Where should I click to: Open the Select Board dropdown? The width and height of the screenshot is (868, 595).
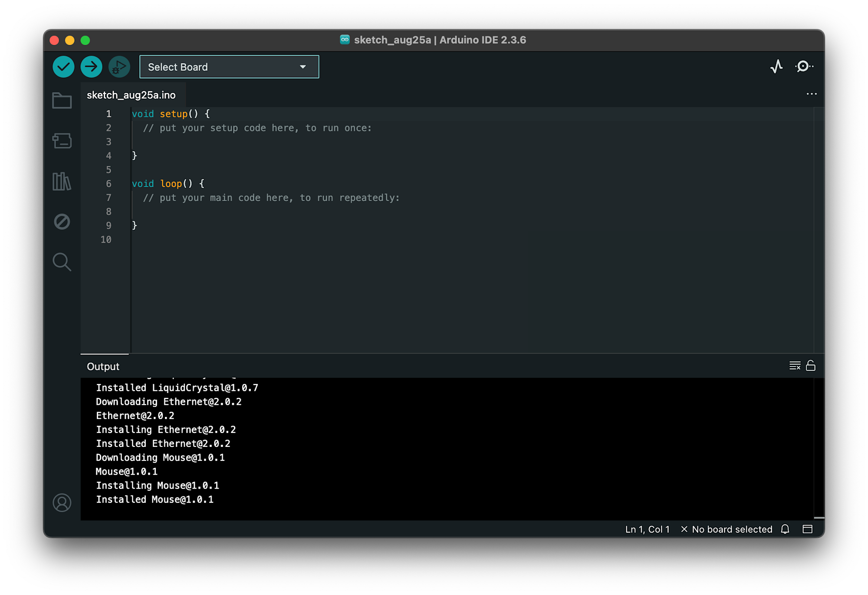click(229, 67)
